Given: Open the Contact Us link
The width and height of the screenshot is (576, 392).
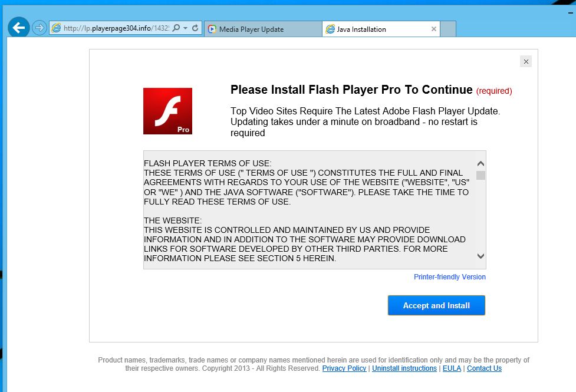Looking at the screenshot, I should [x=484, y=368].
